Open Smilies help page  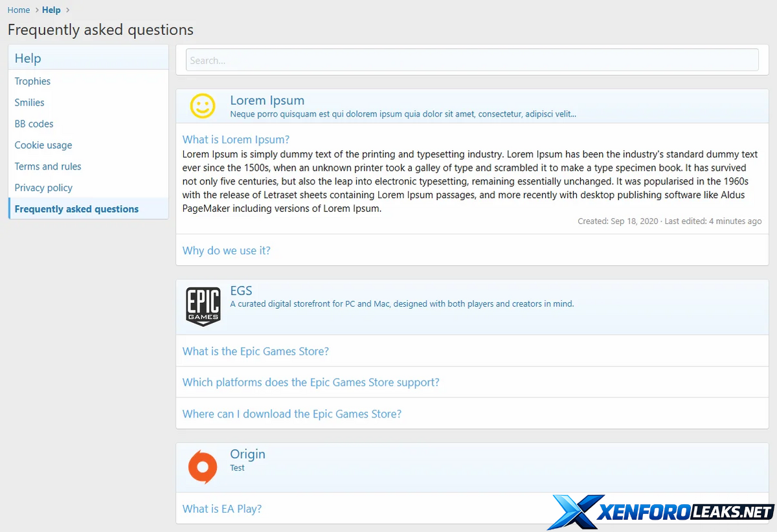tap(30, 103)
